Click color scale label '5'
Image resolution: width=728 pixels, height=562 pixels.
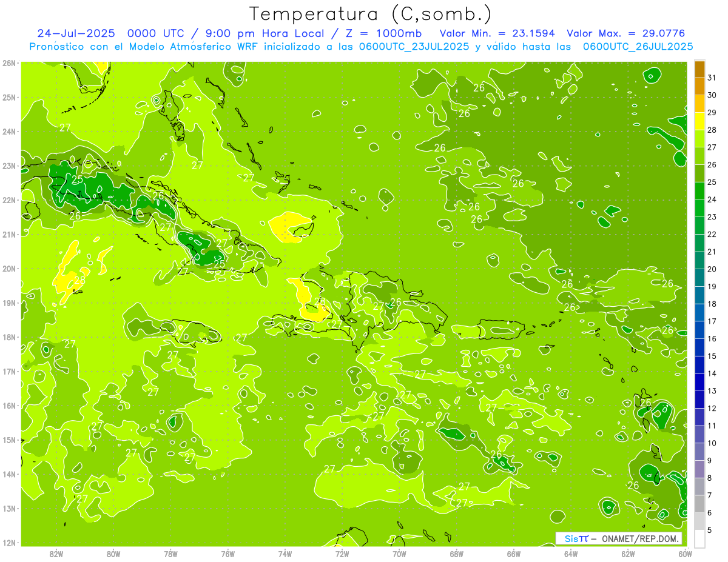tap(710, 530)
